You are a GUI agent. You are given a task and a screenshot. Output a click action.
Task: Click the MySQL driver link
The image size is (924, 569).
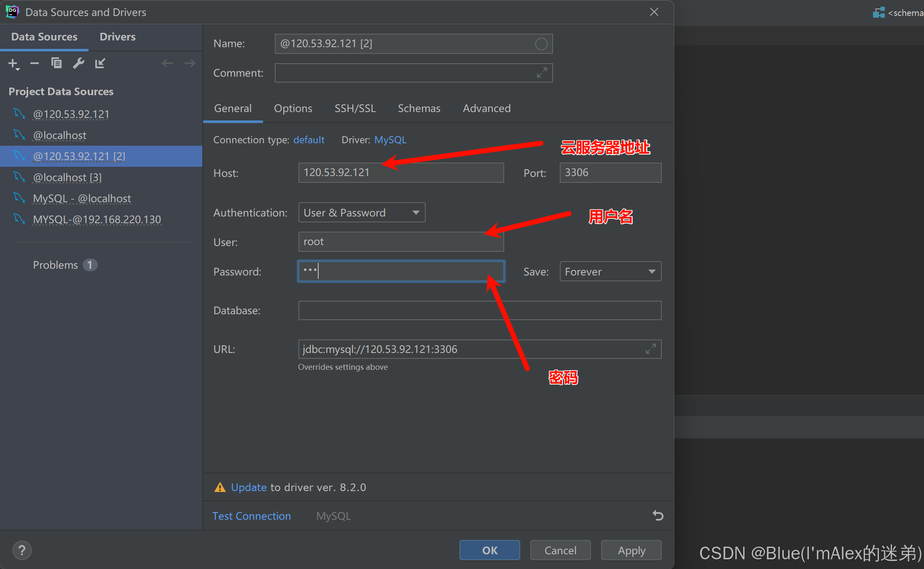390,140
